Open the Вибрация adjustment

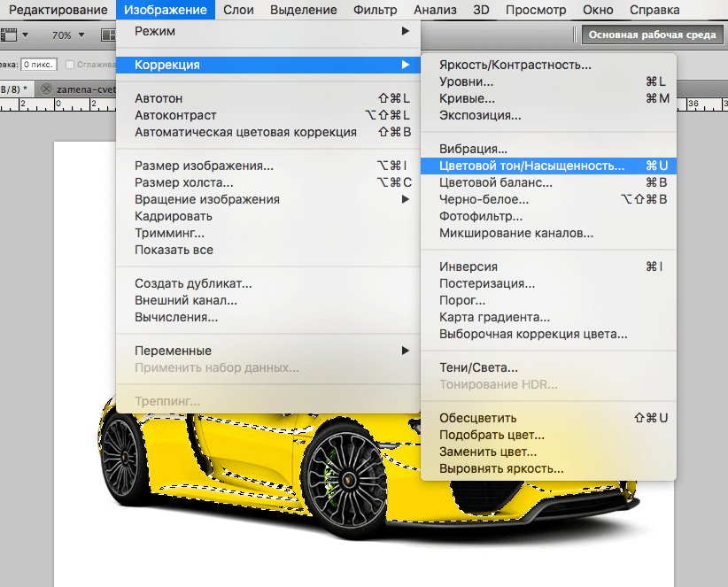click(548, 149)
